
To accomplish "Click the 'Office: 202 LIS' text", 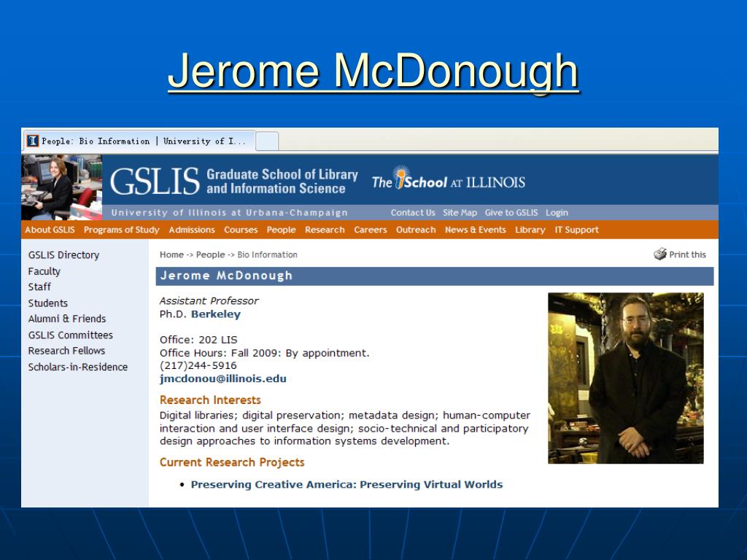I will coord(198,340).
